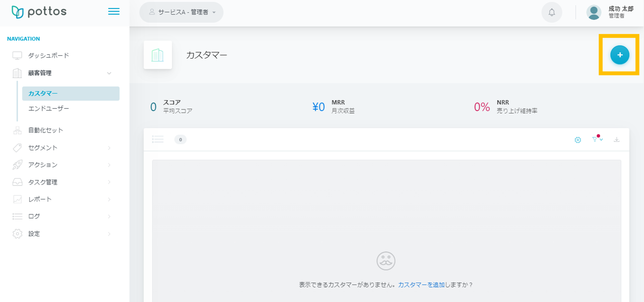This screenshot has width=644, height=302.
Task: Click the customer building icon tile
Action: pos(158,55)
